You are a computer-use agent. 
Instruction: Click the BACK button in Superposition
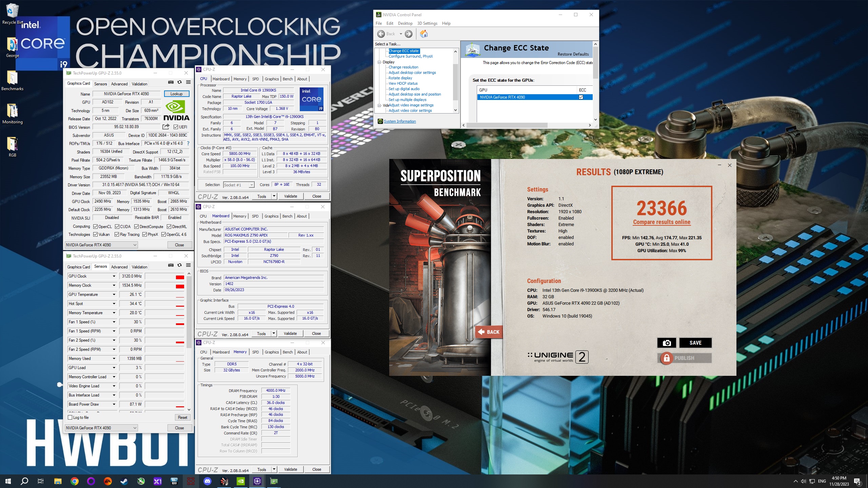click(x=489, y=332)
